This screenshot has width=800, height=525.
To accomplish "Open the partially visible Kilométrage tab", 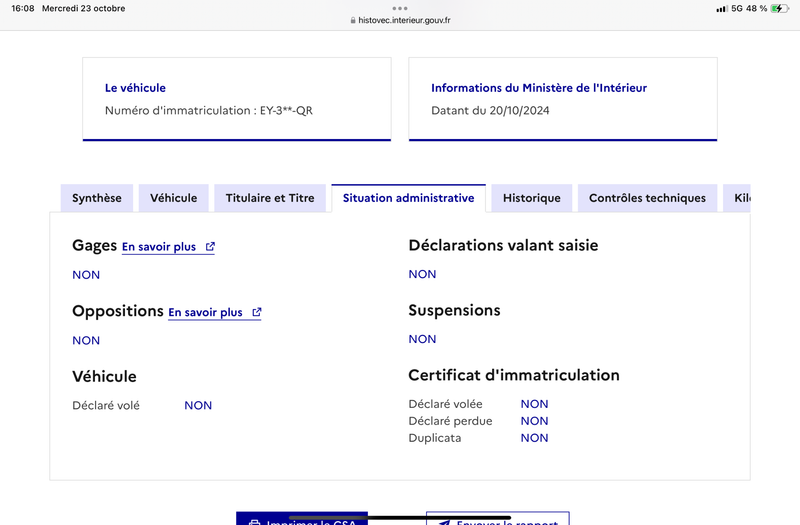I will click(737, 198).
